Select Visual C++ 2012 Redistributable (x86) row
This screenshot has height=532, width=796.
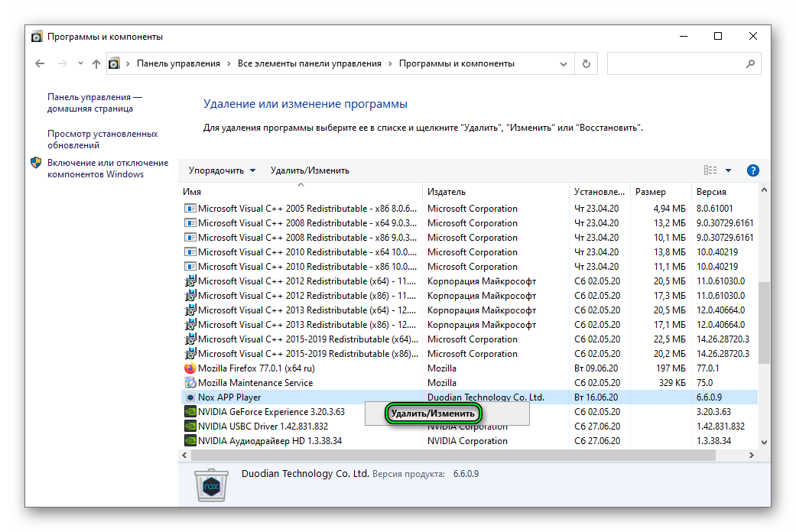tap(469, 296)
